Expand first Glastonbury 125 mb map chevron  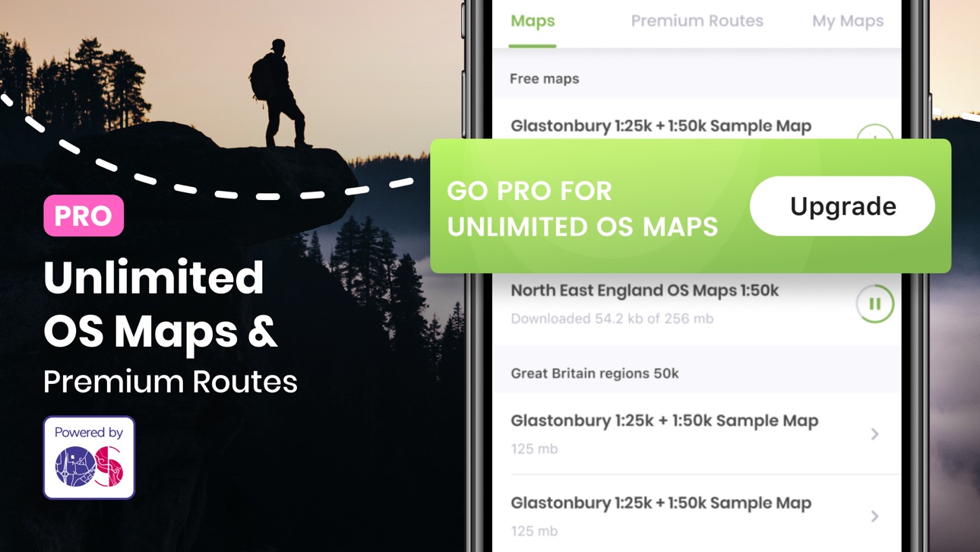click(x=875, y=434)
